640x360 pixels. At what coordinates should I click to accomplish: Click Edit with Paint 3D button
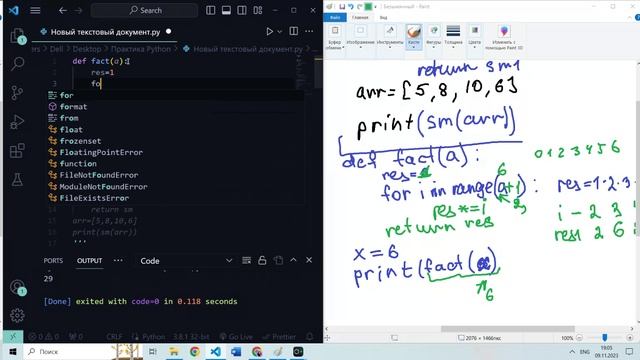tap(504, 37)
